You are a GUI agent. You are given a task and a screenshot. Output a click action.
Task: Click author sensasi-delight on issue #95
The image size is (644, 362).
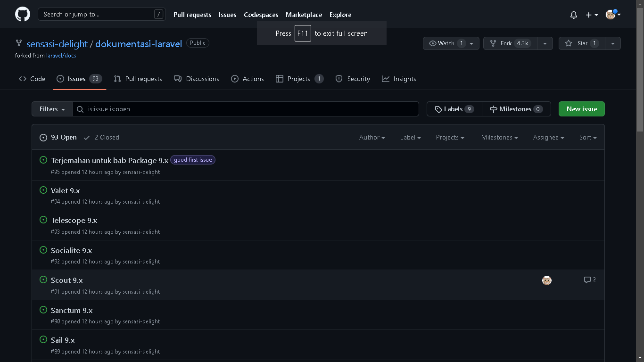pyautogui.click(x=141, y=172)
